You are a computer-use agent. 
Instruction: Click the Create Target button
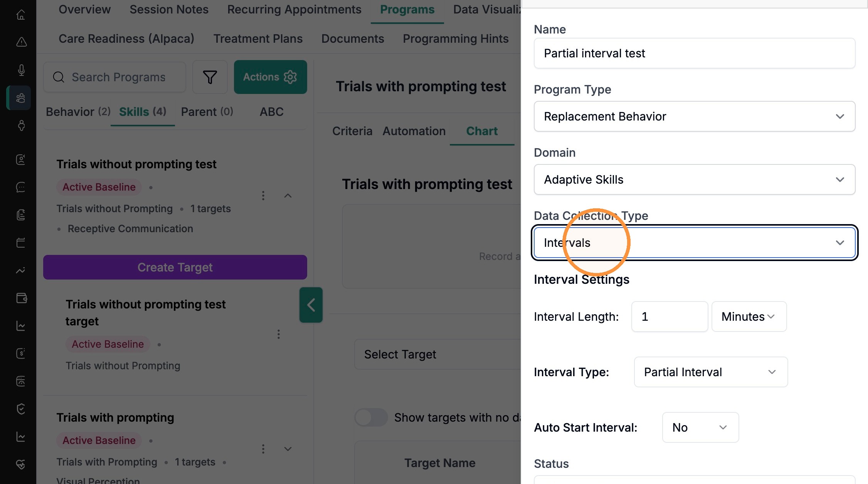coord(175,267)
